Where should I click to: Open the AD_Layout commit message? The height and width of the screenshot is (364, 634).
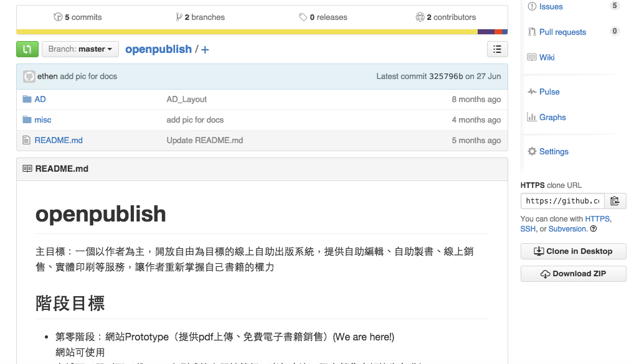tap(186, 100)
